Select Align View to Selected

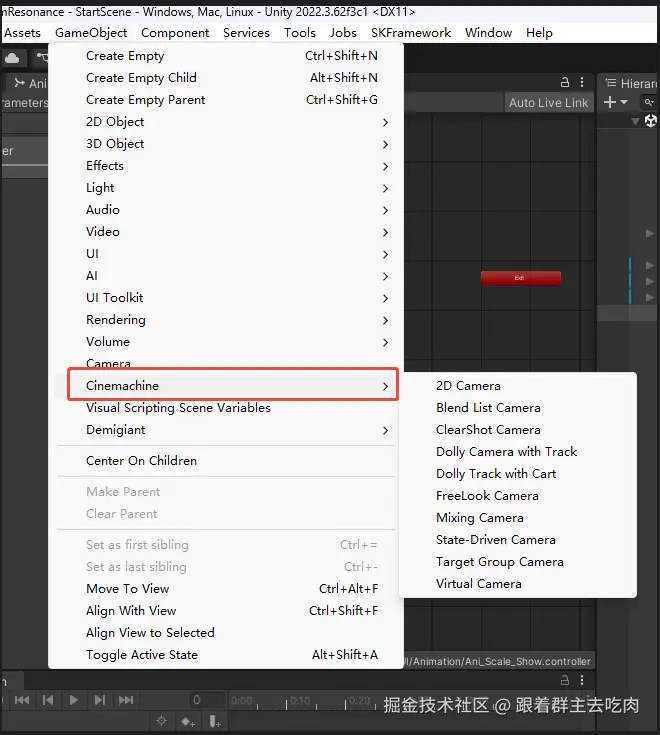pos(226,633)
